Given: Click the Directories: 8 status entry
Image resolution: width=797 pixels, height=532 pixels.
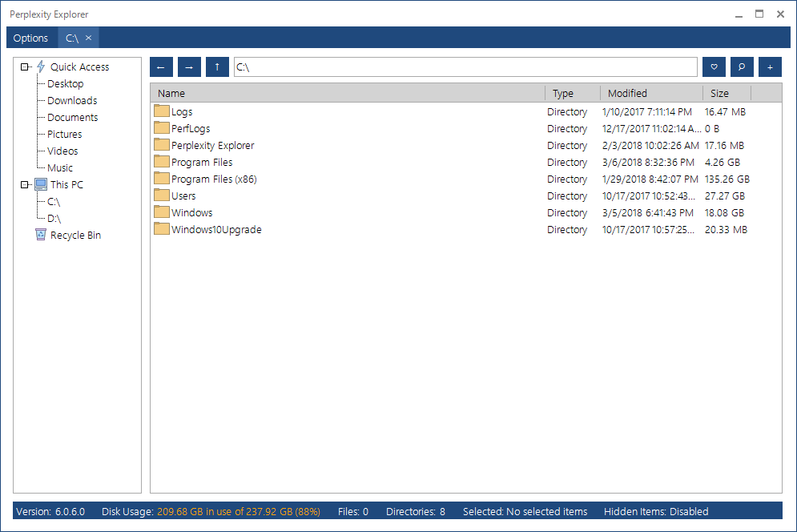Looking at the screenshot, I should [x=415, y=511].
